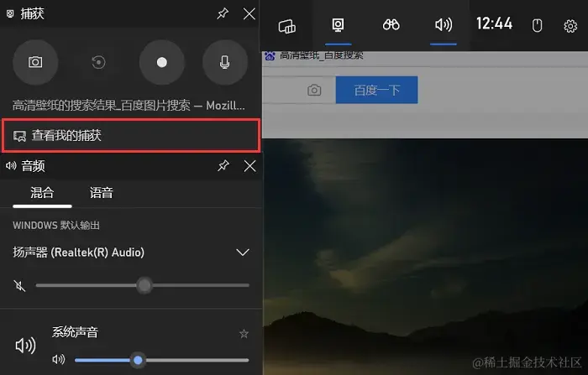Adjust the Windows default output volume slider
Screen dimensions: 588x375
143,285
